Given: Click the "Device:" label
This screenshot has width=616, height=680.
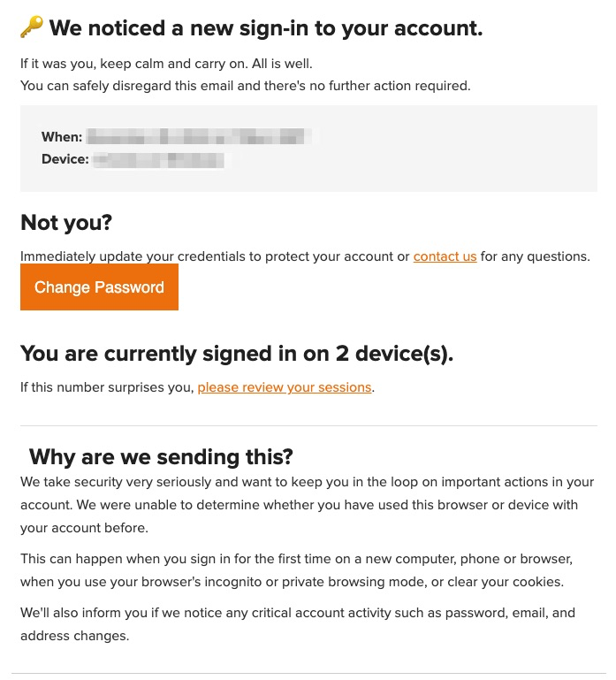Looking at the screenshot, I should [x=65, y=159].
